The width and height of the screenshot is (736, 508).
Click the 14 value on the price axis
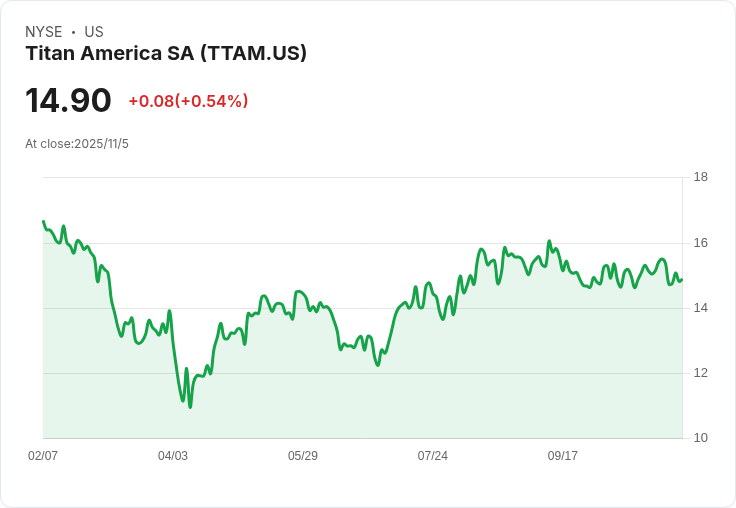coord(700,308)
